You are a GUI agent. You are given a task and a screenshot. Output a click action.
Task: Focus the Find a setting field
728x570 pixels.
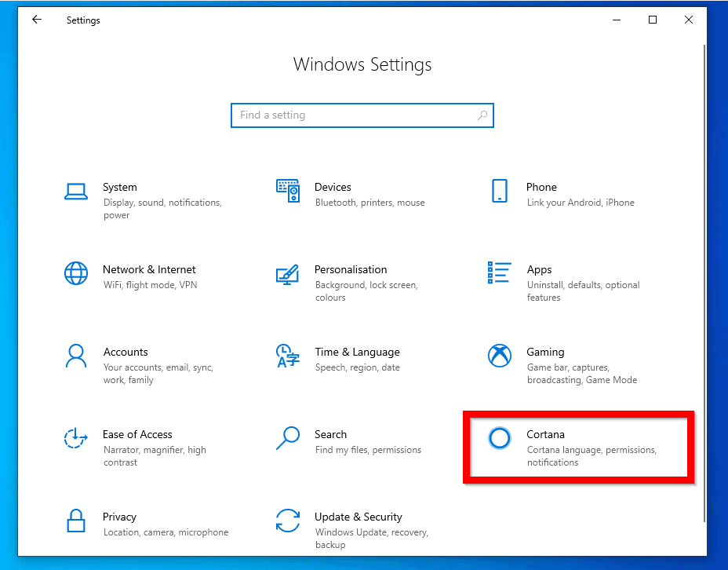click(362, 115)
